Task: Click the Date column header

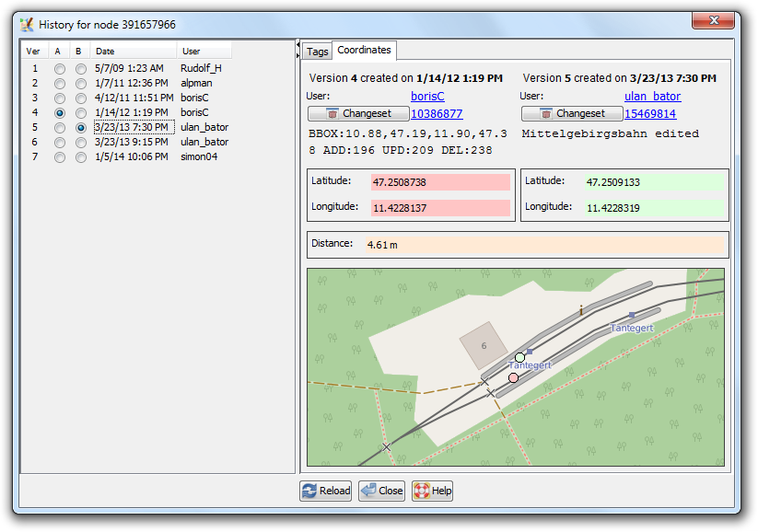Action: pos(134,52)
